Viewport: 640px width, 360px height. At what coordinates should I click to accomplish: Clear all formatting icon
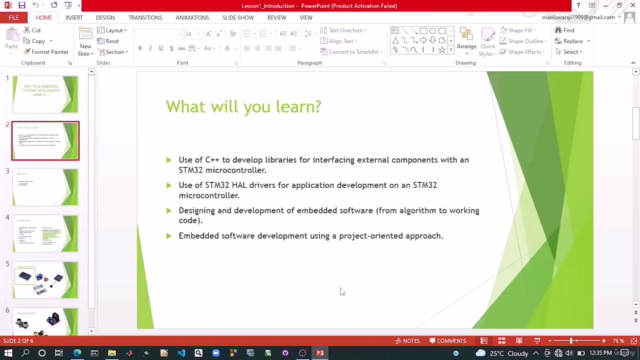point(233,34)
